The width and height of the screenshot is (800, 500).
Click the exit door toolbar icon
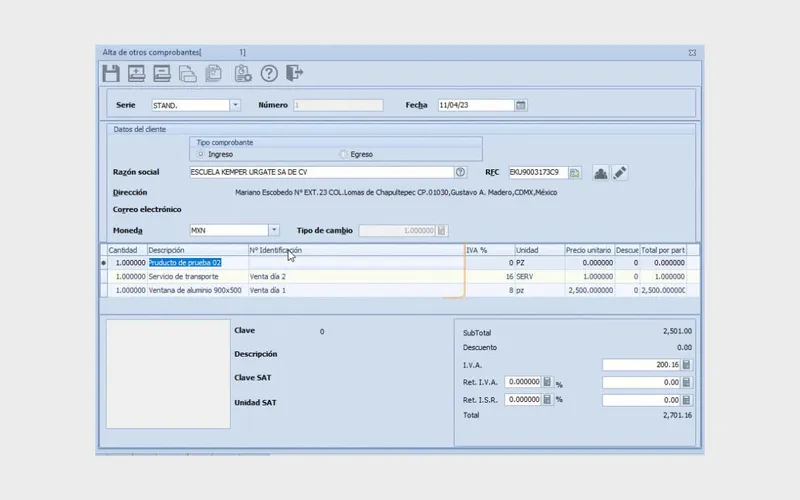tap(294, 73)
